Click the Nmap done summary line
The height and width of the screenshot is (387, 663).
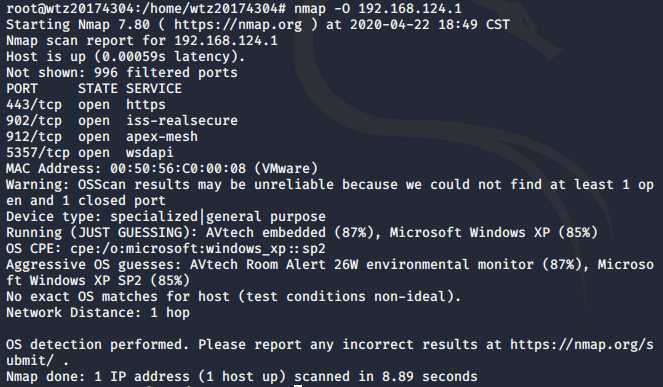242,376
